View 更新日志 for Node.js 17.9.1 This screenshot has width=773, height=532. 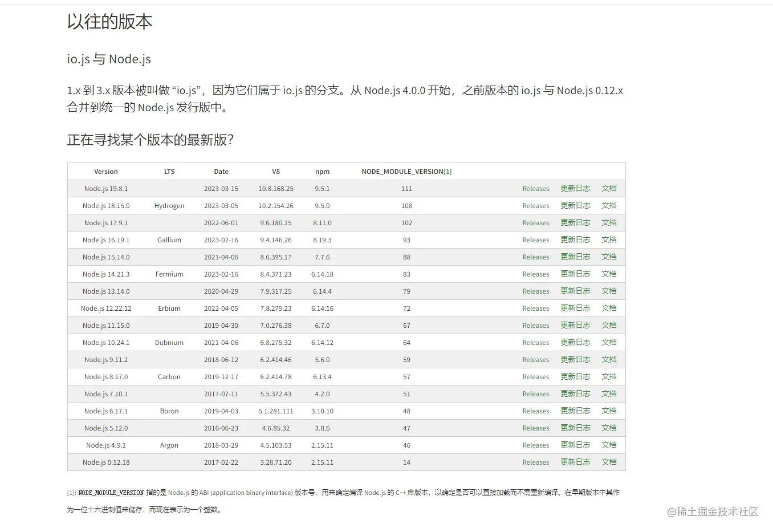point(575,223)
